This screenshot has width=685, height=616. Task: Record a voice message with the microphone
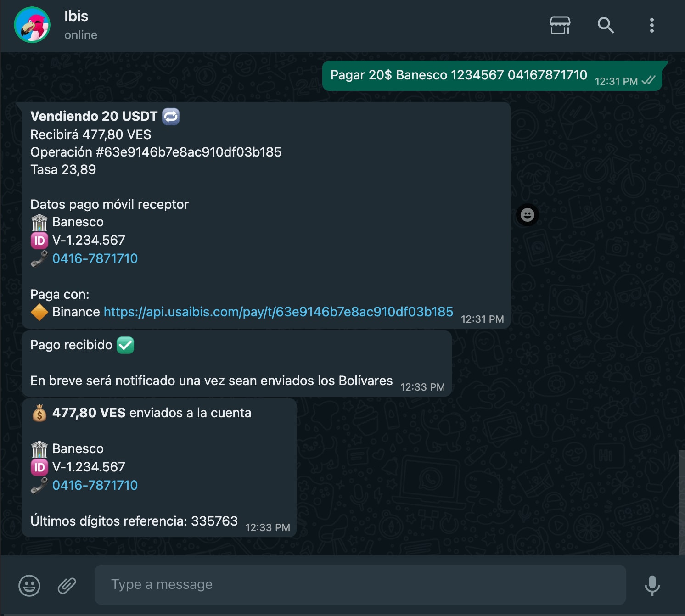pyautogui.click(x=652, y=585)
